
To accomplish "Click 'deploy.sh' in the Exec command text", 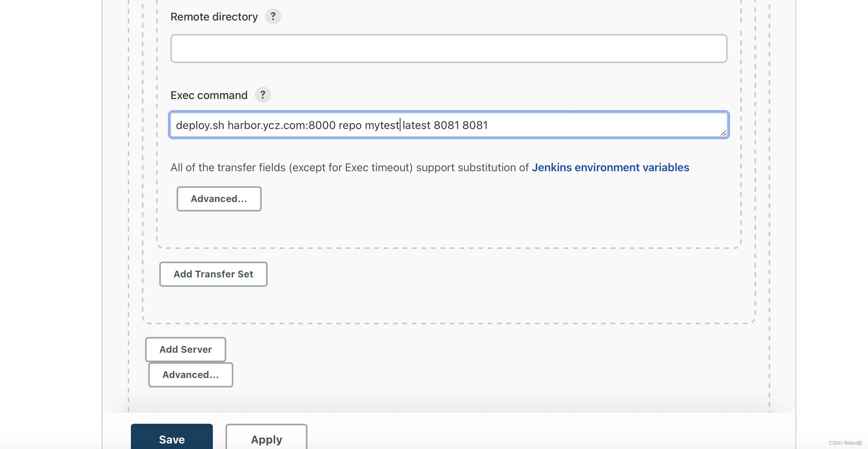I will tap(200, 125).
